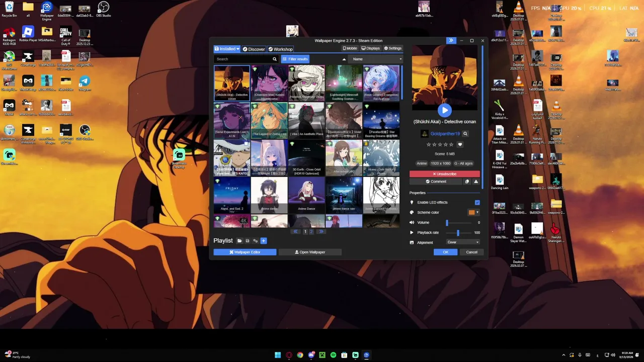Adjust the Volume slider
This screenshot has height=362, width=644.
(x=458, y=222)
